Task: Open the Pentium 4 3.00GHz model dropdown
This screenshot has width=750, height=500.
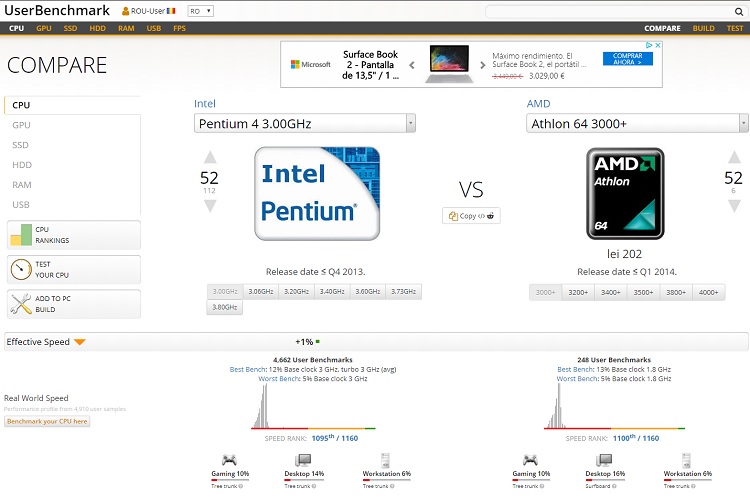Action: click(x=305, y=123)
